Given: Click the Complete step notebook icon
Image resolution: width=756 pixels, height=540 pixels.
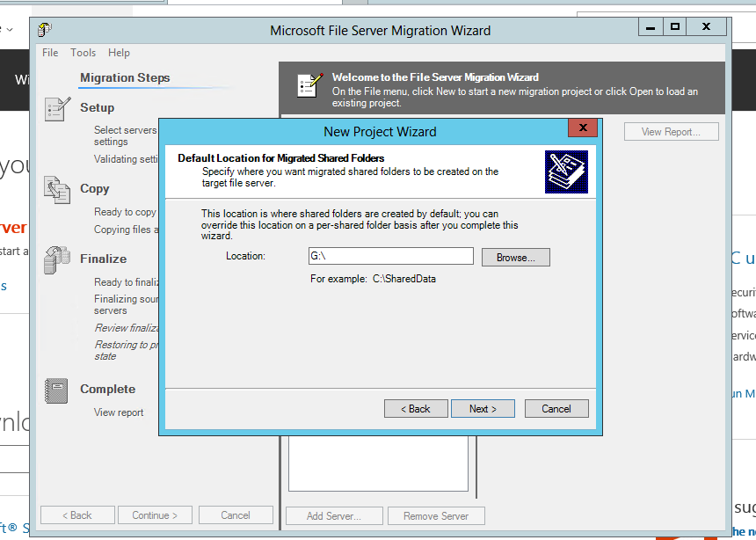Looking at the screenshot, I should coord(56,390).
